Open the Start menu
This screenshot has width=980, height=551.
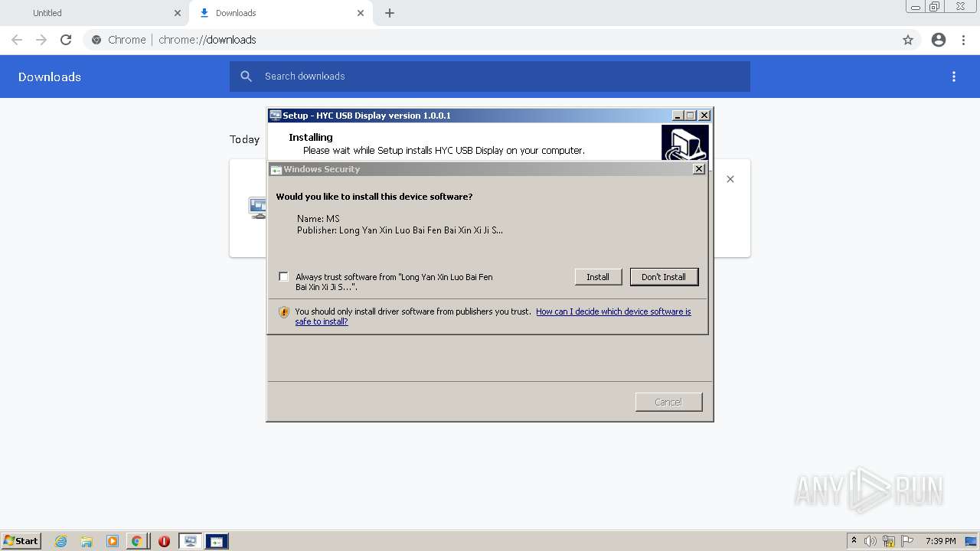[x=21, y=541]
